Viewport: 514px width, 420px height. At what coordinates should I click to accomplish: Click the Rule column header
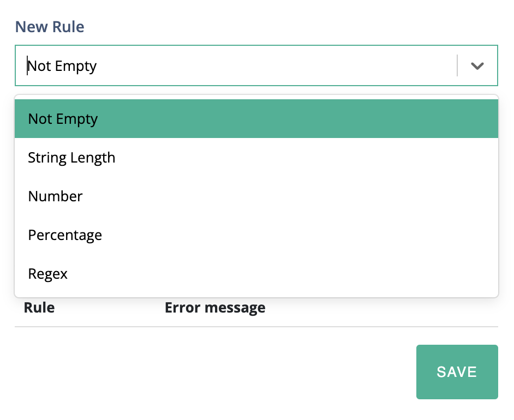(x=39, y=308)
